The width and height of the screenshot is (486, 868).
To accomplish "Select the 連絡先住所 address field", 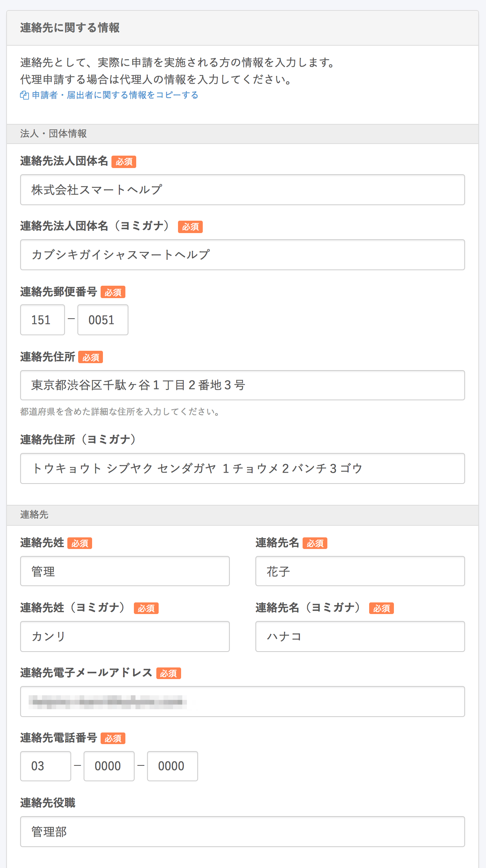I will coord(243,385).
